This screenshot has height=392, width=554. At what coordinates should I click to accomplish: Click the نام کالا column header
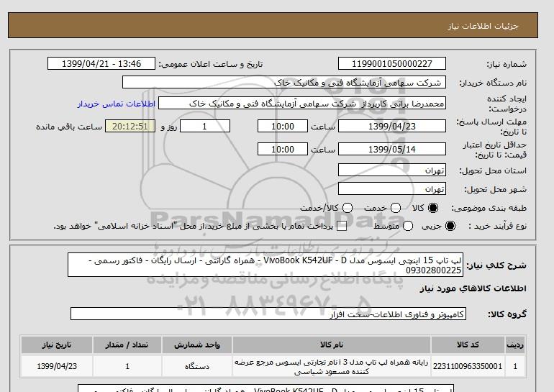point(332,345)
